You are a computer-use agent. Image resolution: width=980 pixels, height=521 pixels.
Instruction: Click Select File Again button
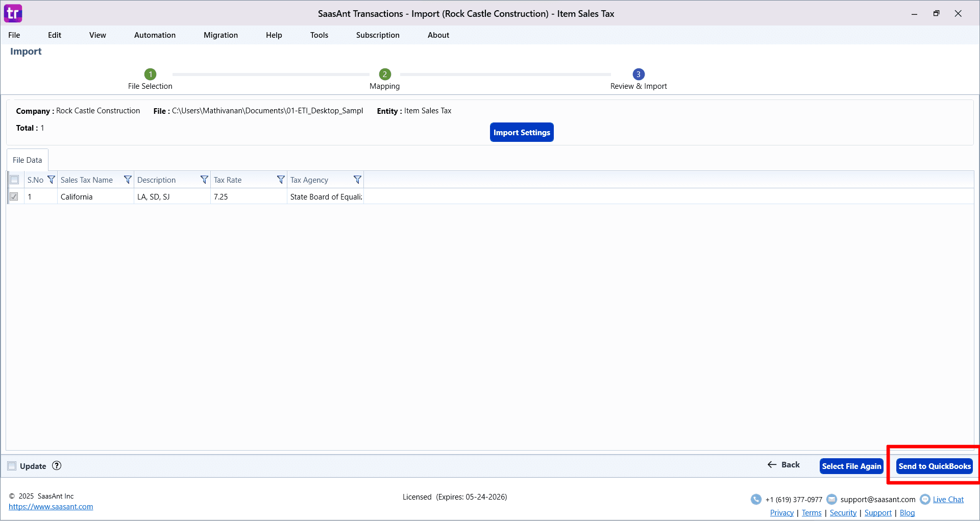click(851, 466)
